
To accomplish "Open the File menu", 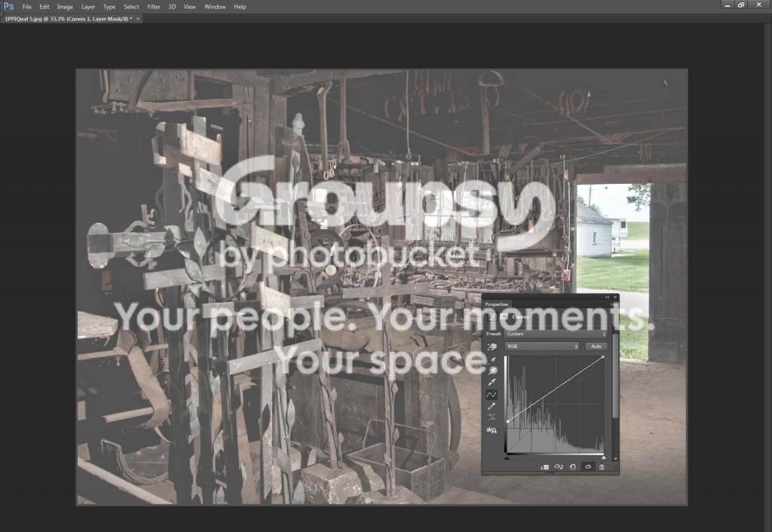I will tap(27, 7).
